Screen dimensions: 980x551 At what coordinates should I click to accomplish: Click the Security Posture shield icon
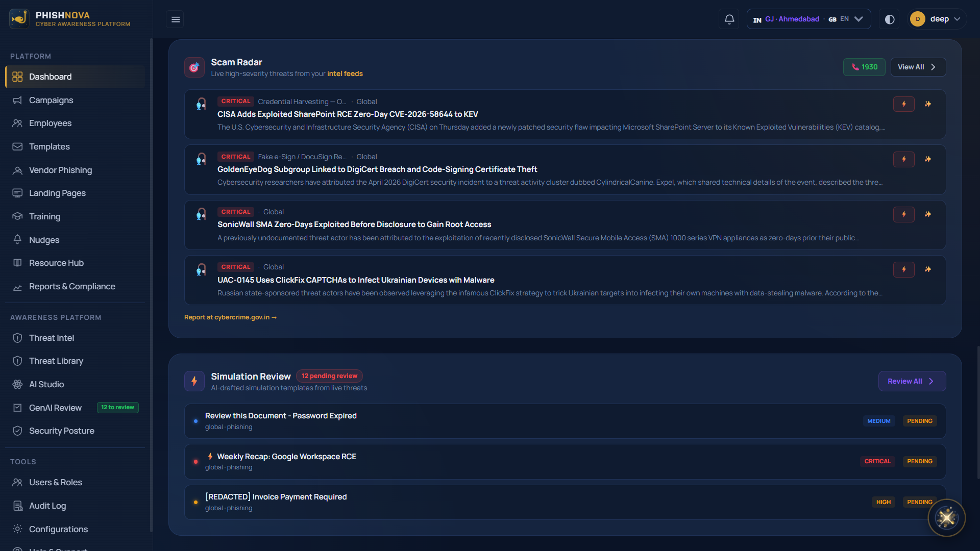click(17, 431)
